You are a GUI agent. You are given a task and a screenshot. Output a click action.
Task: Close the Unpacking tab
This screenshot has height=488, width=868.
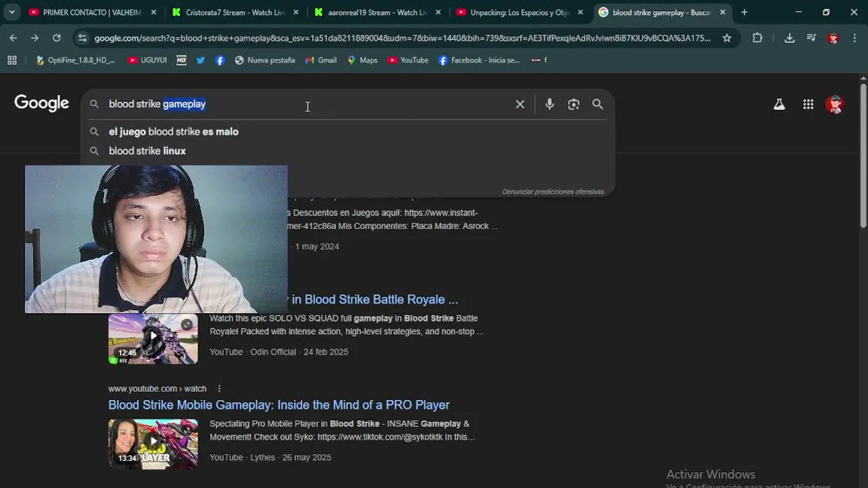(x=580, y=12)
